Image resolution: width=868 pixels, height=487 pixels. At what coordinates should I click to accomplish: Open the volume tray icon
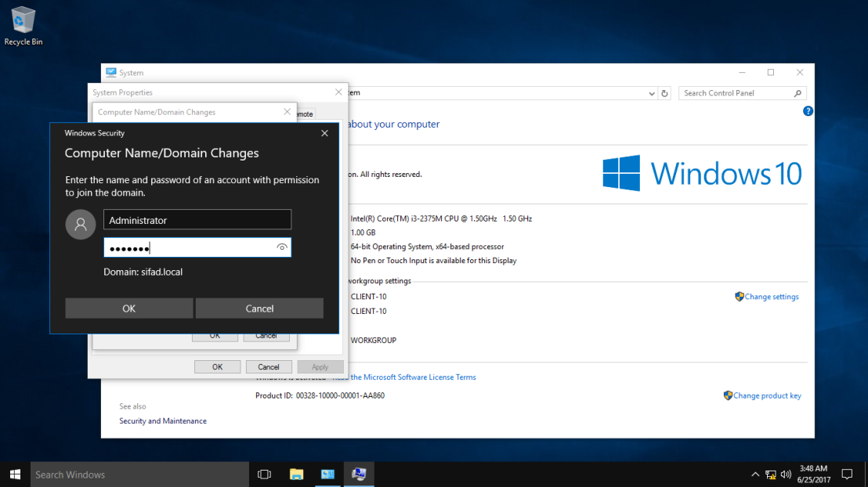click(786, 474)
